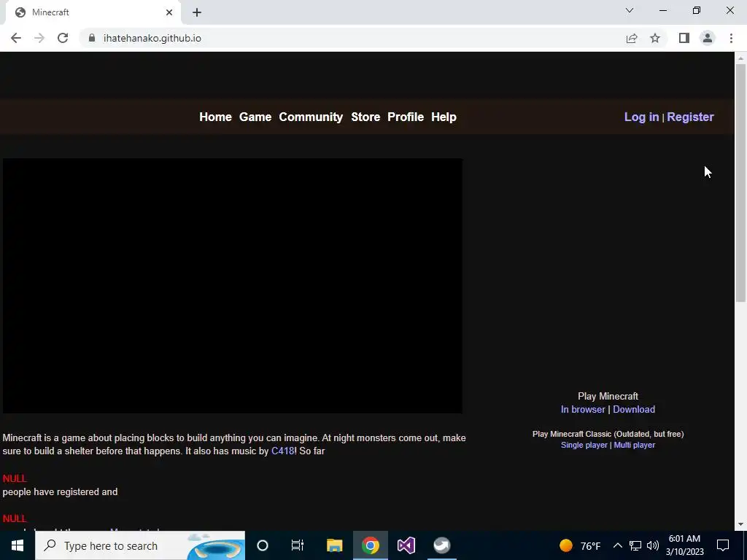Image resolution: width=747 pixels, height=560 pixels.
Task: Expand the tab search chevron
Action: coord(630,10)
